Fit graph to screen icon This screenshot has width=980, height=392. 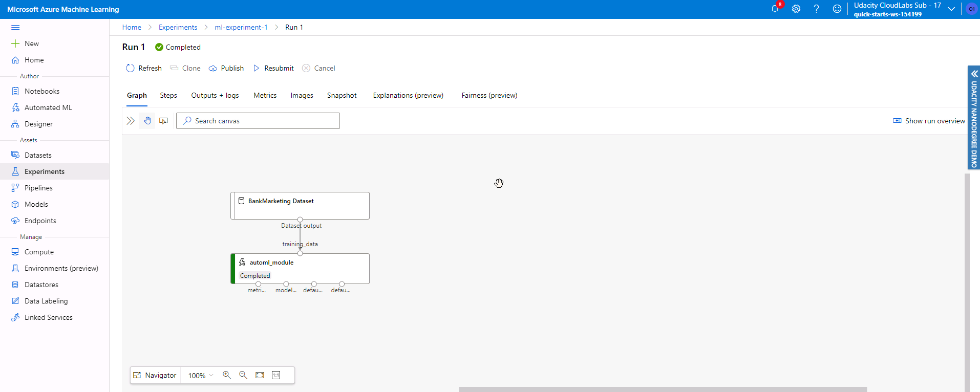tap(260, 375)
